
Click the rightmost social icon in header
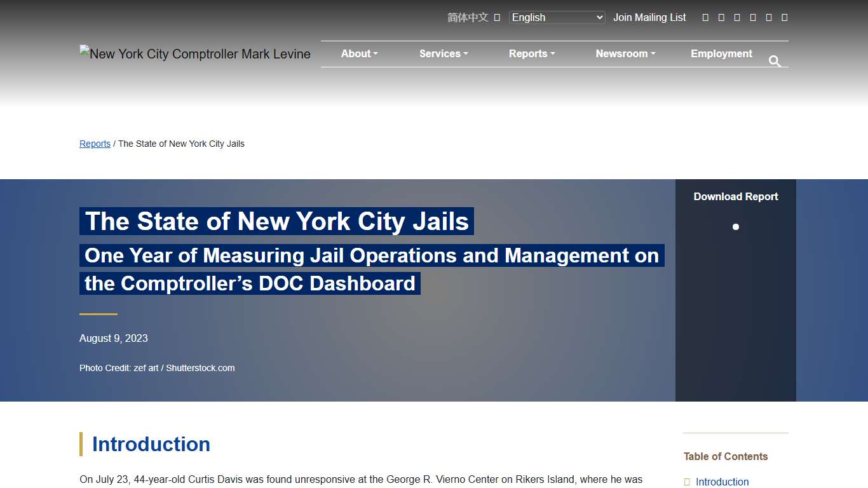pyautogui.click(x=785, y=17)
